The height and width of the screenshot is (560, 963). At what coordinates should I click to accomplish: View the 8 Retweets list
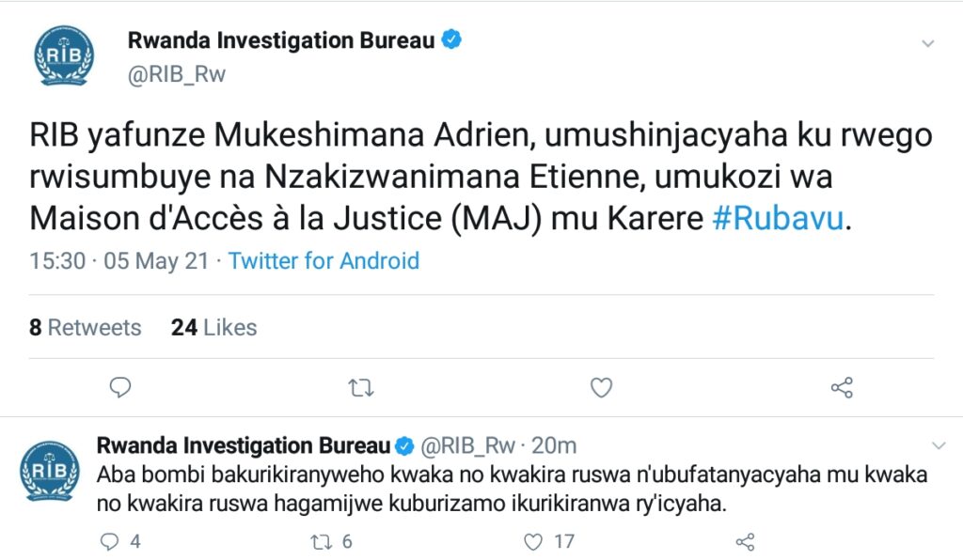86,328
